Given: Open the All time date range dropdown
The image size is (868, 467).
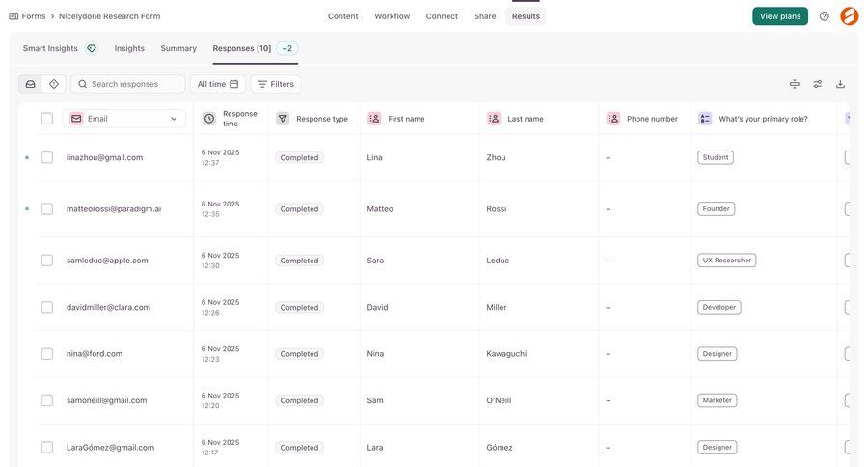Looking at the screenshot, I should click(x=218, y=84).
